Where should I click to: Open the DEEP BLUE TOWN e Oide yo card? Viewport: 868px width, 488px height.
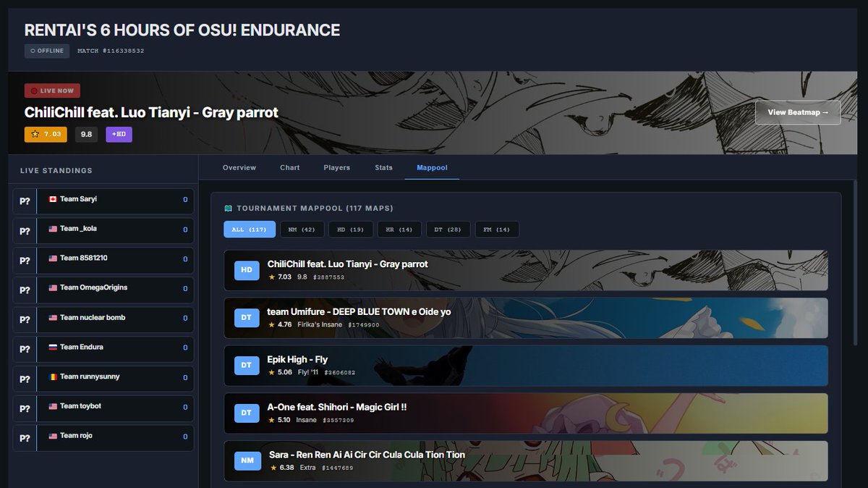click(x=526, y=318)
